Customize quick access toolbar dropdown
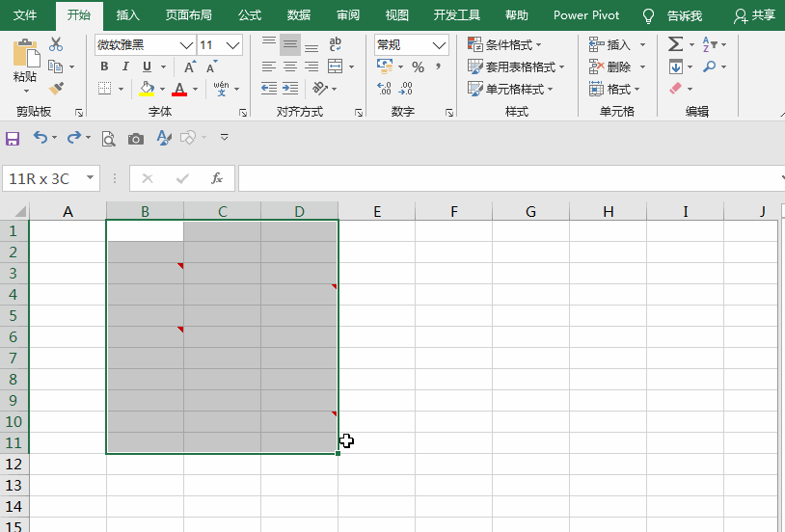This screenshot has width=785, height=532. 225,137
